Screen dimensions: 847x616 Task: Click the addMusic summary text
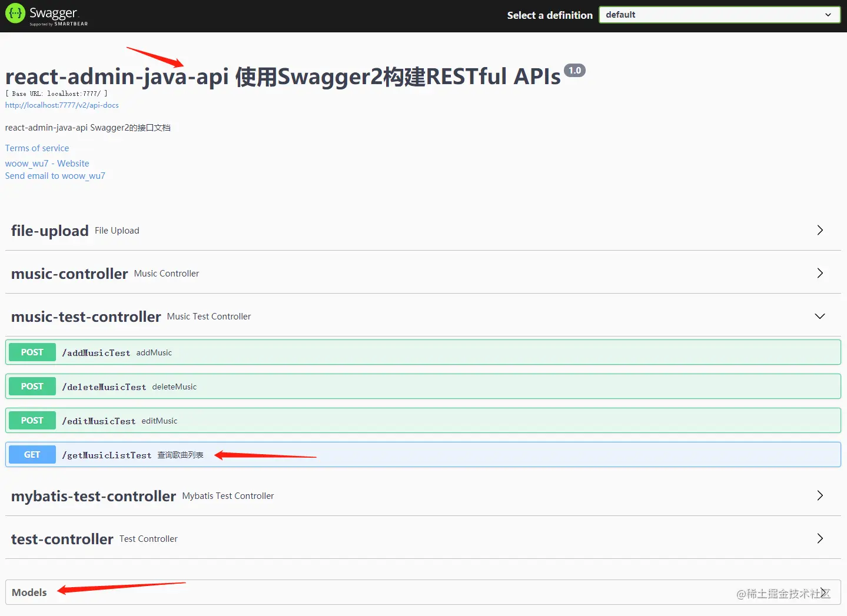(x=154, y=352)
